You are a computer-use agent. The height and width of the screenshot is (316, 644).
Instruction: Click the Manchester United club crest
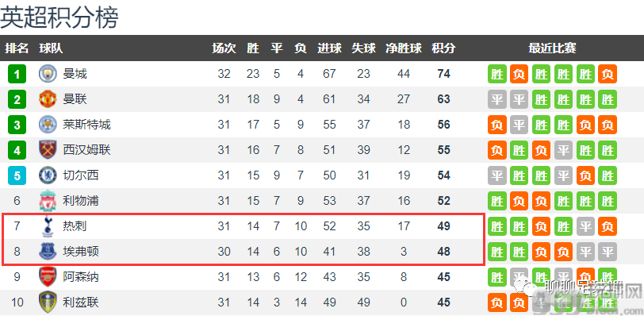48,99
